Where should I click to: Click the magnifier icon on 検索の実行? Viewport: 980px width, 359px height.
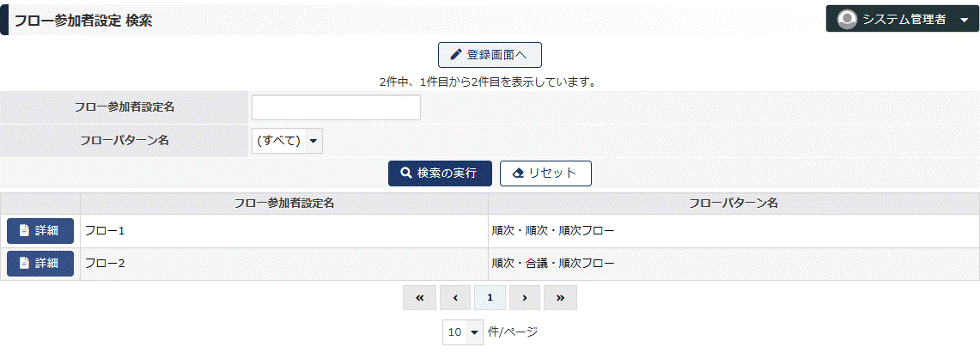405,173
